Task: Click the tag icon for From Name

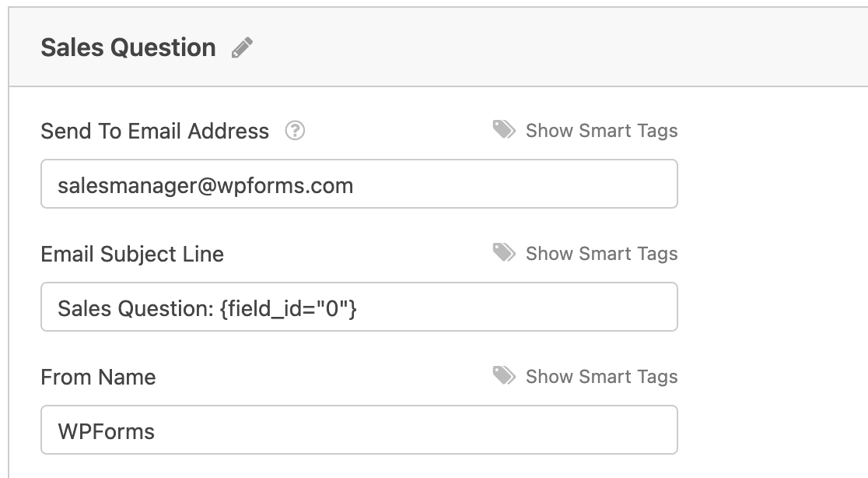Action: (504, 375)
